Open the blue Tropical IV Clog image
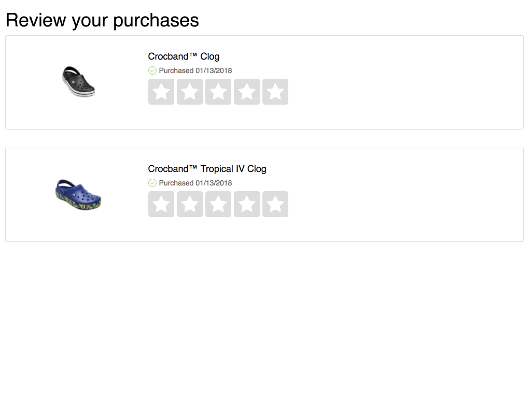Screen dimensions: 532x416 pyautogui.click(x=78, y=194)
